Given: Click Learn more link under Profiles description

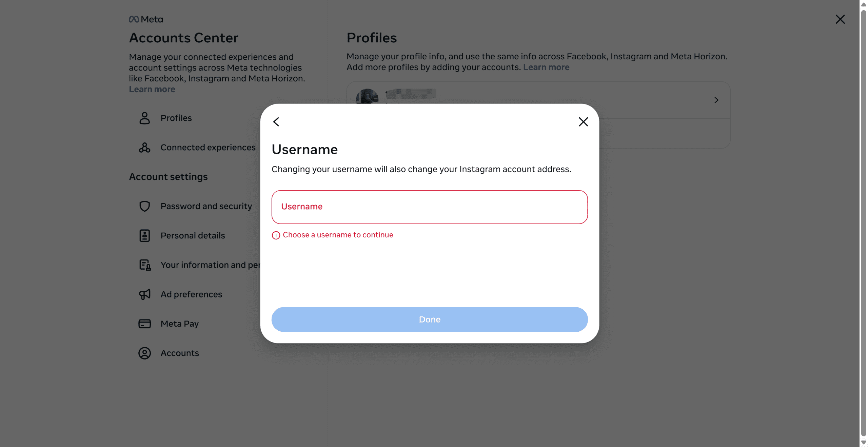Looking at the screenshot, I should coord(546,67).
